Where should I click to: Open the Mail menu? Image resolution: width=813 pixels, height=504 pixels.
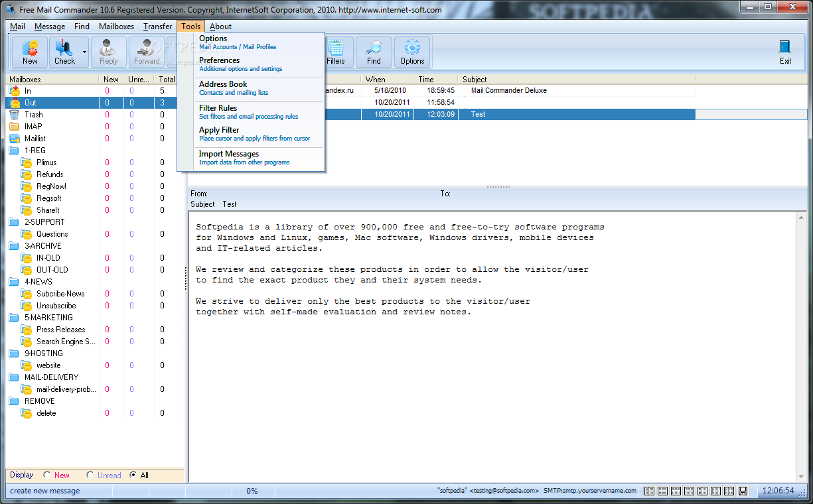point(17,27)
